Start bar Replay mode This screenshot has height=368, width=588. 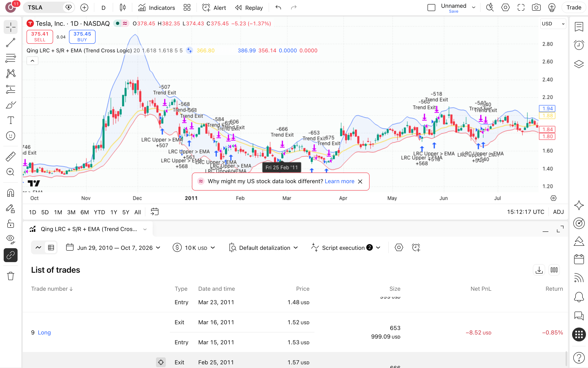pos(249,8)
